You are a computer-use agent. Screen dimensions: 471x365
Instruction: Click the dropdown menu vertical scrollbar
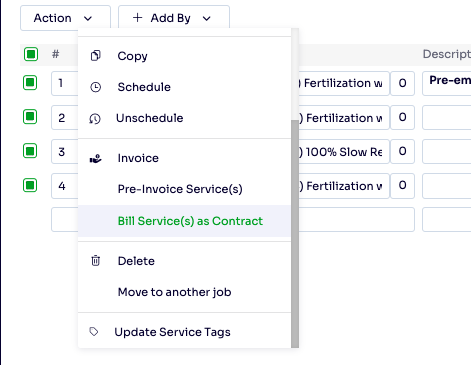(x=295, y=233)
